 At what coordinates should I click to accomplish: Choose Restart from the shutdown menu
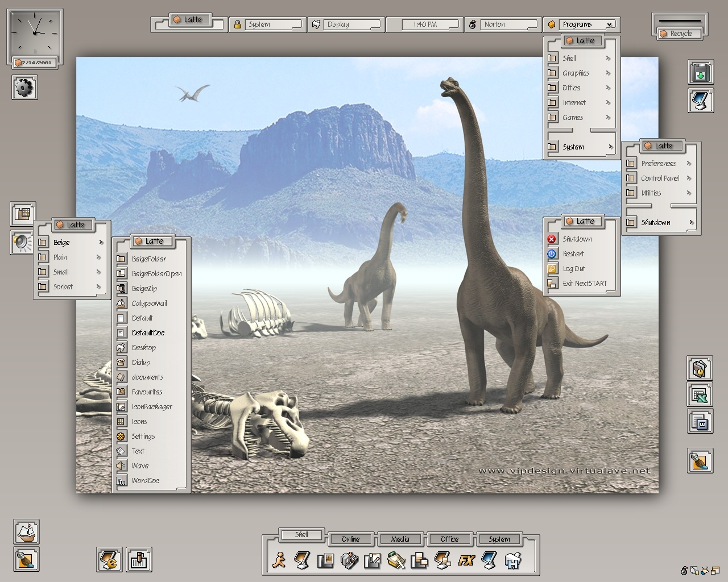click(x=580, y=254)
